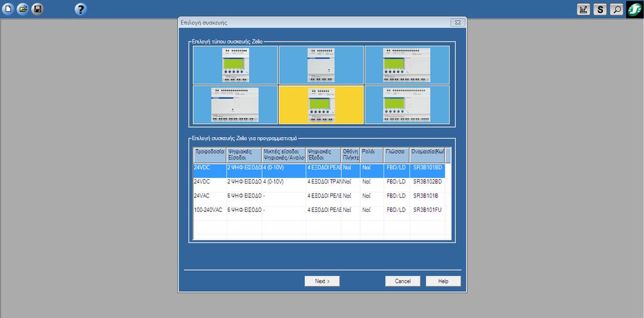Create a new project with the blank page icon
Screen dimensions: 644x318
pos(8,9)
